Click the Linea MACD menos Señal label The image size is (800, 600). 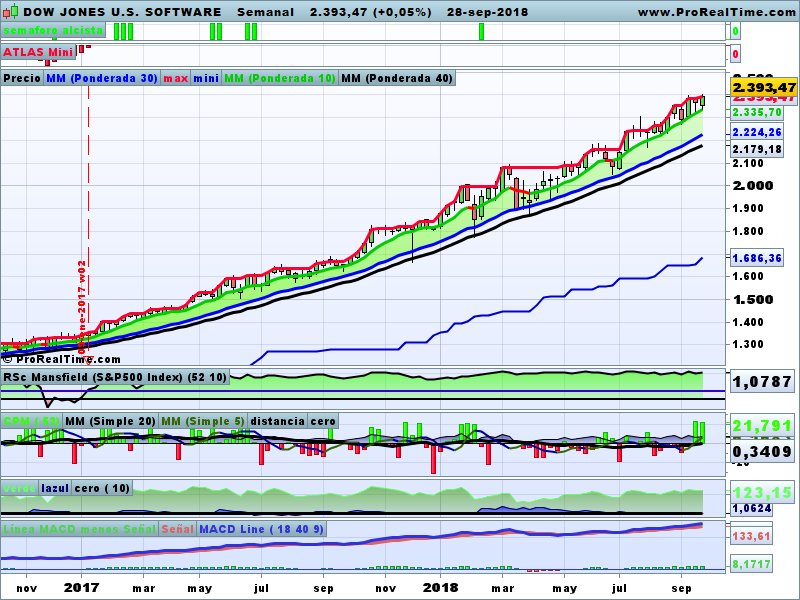[x=80, y=529]
